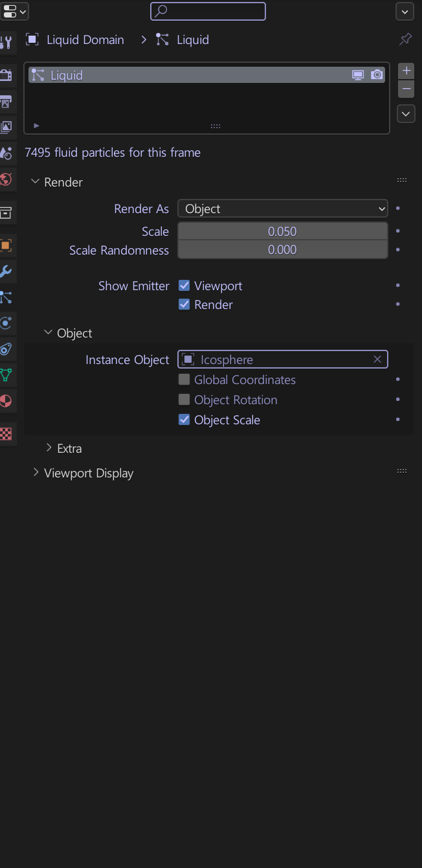Click animate dot beside Render As
Screen dimensions: 422x868
397,209
